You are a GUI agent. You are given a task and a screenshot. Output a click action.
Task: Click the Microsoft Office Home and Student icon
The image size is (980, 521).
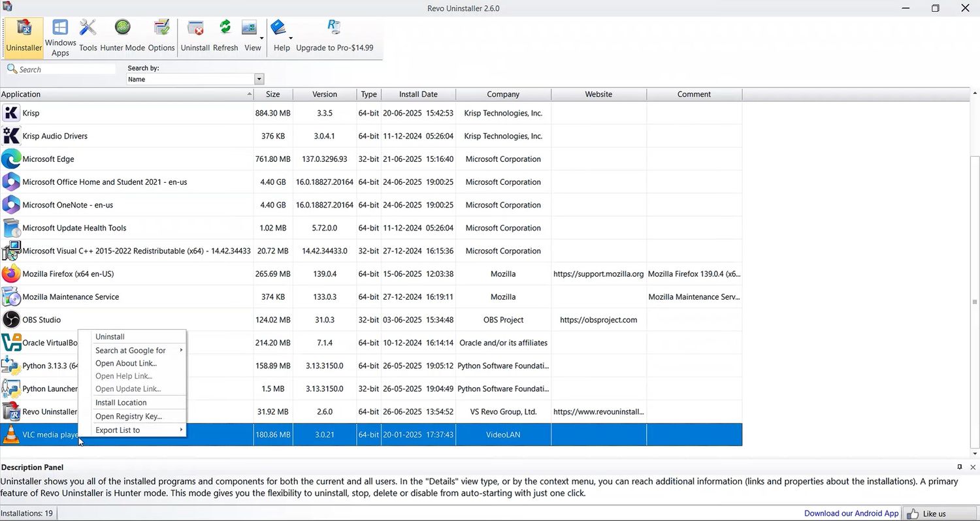[x=11, y=182]
